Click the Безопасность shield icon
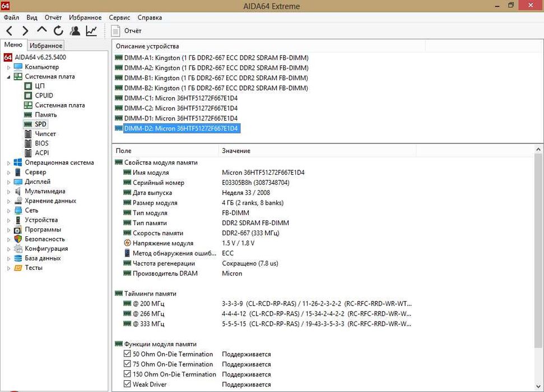 pyautogui.click(x=18, y=239)
